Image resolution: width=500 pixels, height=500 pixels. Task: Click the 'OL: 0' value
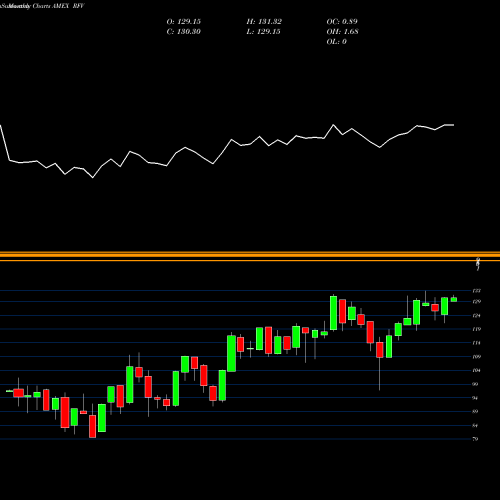(336, 42)
